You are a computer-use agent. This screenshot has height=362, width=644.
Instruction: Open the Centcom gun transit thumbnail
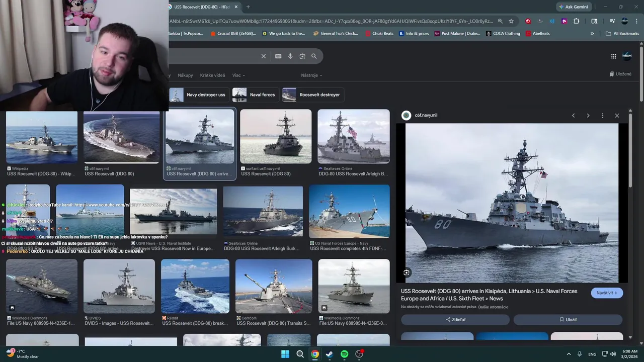coord(273,286)
